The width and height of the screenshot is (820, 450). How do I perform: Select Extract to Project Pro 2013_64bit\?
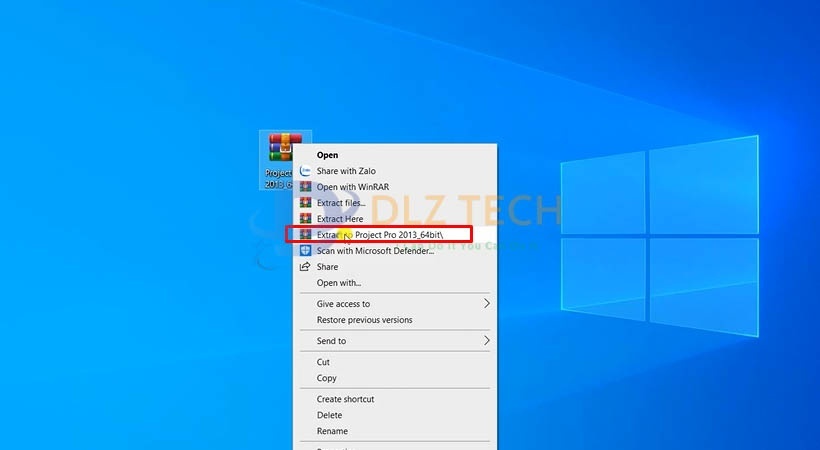(395, 235)
